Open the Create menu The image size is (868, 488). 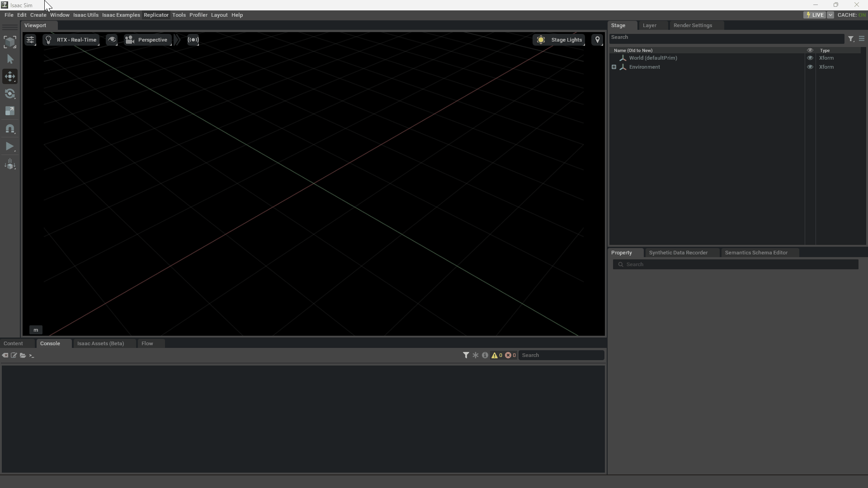[x=38, y=15]
